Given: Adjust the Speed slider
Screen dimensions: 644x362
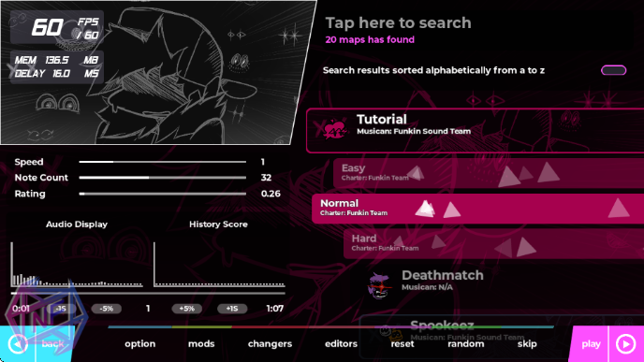Looking at the screenshot, I should coord(163,162).
